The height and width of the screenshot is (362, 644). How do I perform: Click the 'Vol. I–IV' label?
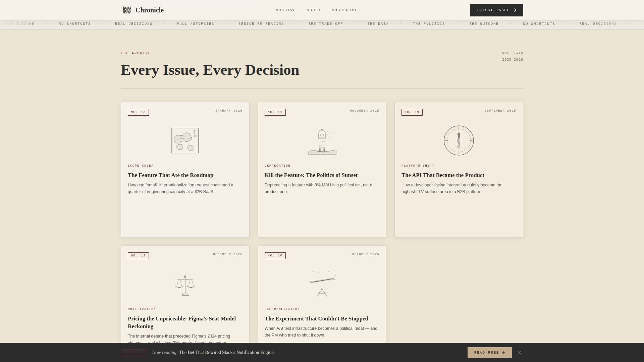click(x=513, y=53)
